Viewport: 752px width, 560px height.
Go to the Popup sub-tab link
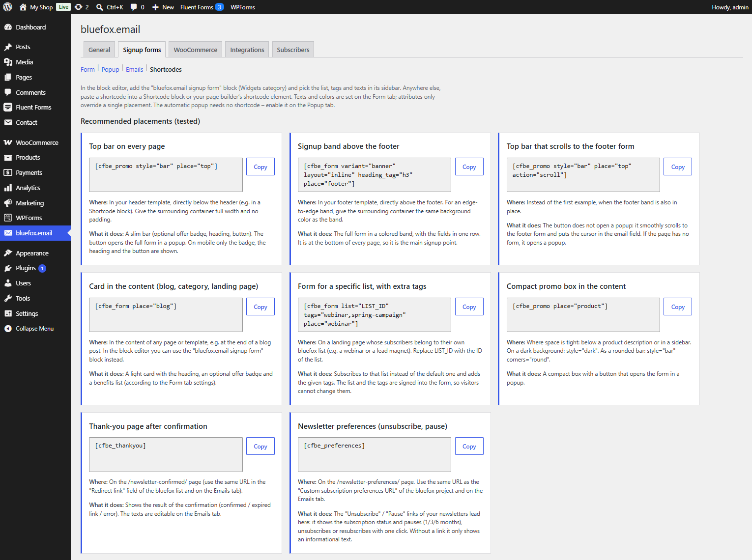point(110,69)
